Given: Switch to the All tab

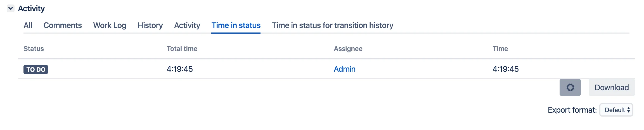Looking at the screenshot, I should click(x=28, y=25).
